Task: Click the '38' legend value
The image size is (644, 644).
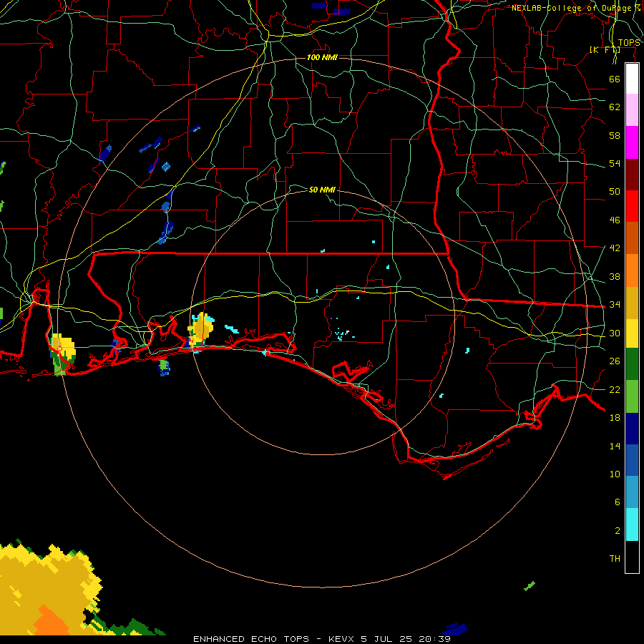Action: pos(615,276)
